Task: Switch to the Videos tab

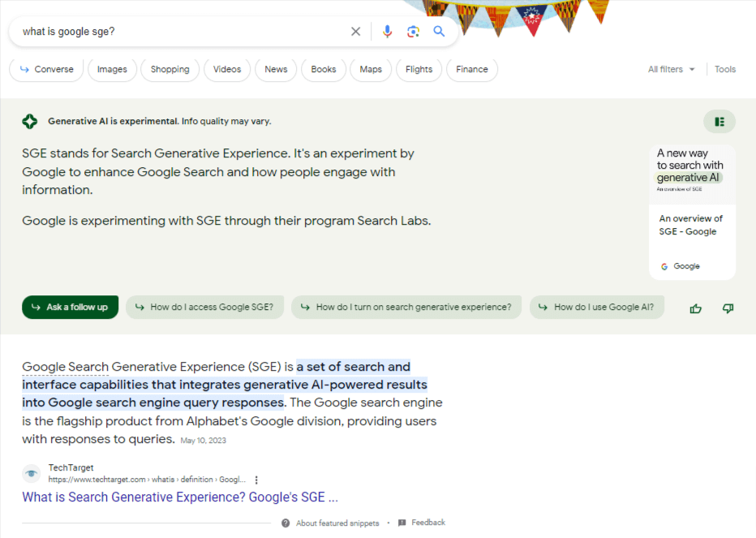Action: [x=227, y=69]
